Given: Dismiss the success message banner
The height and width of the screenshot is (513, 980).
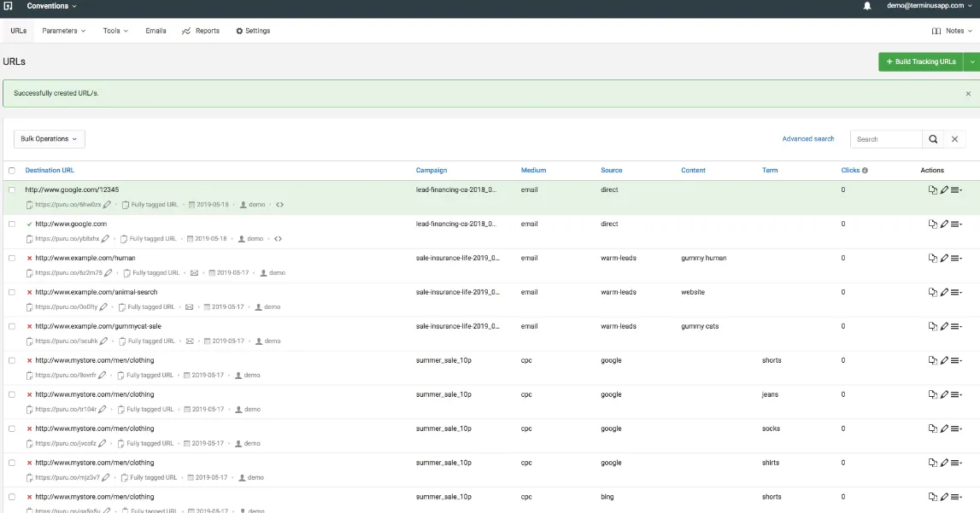Looking at the screenshot, I should pyautogui.click(x=968, y=94).
